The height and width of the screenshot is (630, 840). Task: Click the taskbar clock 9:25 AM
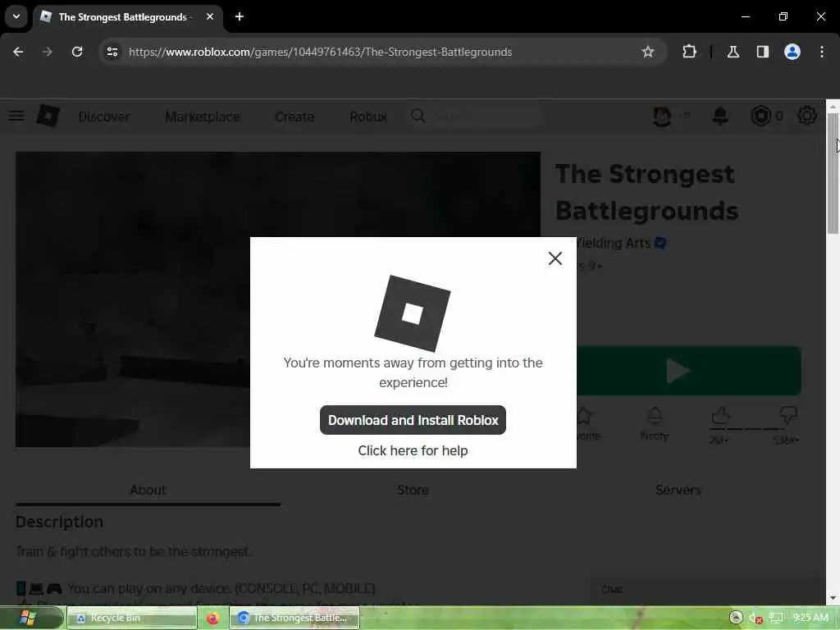point(811,618)
